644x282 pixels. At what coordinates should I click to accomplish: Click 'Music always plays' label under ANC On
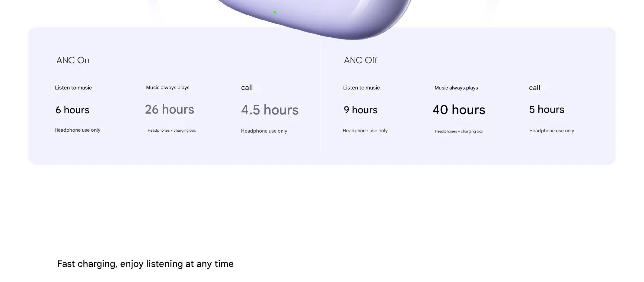167,88
